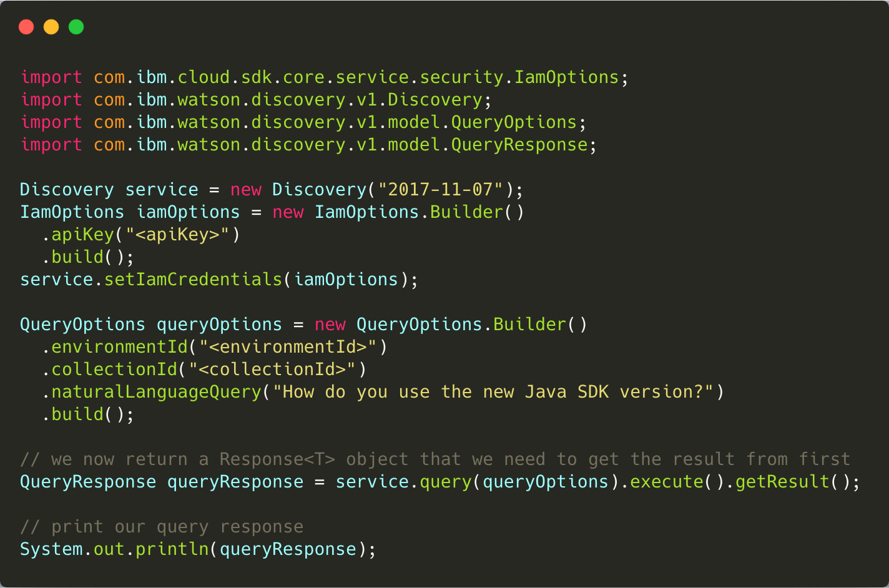The height and width of the screenshot is (588, 889).
Task: Select the setIamCredentials method call
Action: coord(192,279)
